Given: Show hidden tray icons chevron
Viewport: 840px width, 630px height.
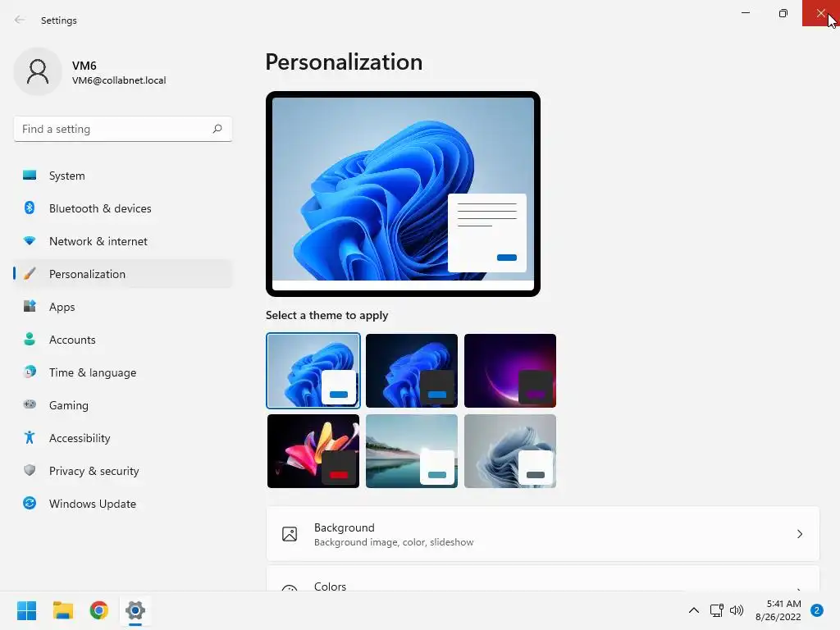Looking at the screenshot, I should coord(694,610).
